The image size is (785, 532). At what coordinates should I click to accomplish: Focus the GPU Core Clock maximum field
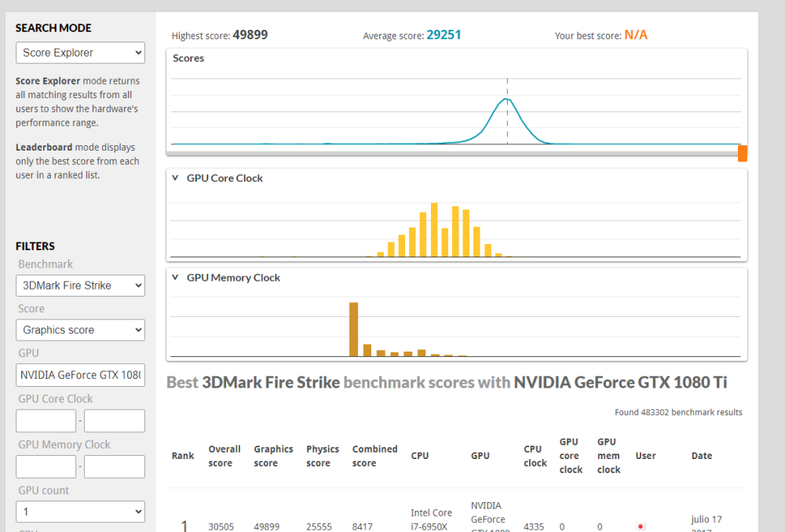115,421
